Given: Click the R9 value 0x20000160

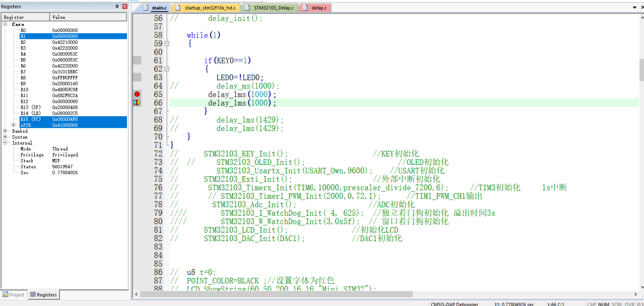Looking at the screenshot, I should 65,84.
